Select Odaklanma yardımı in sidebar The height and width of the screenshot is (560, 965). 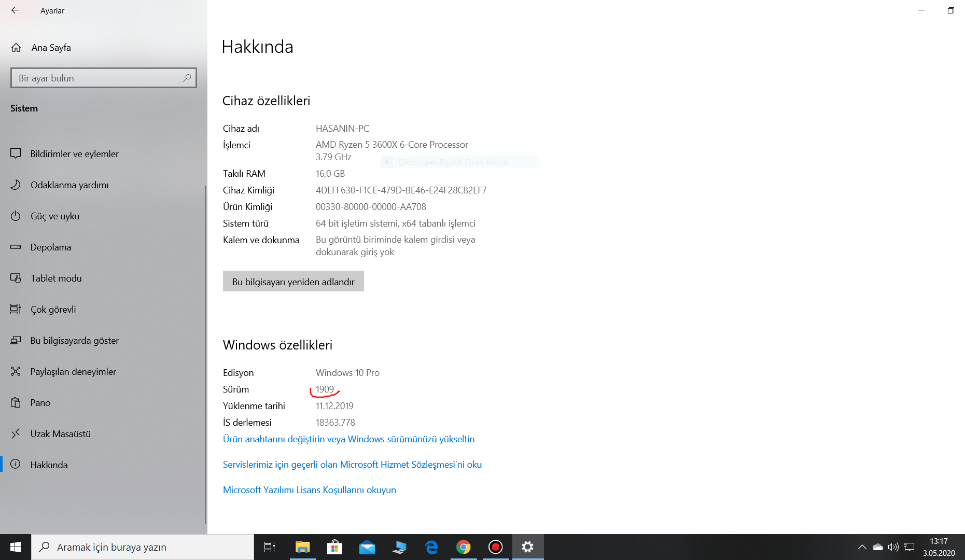[x=104, y=185]
